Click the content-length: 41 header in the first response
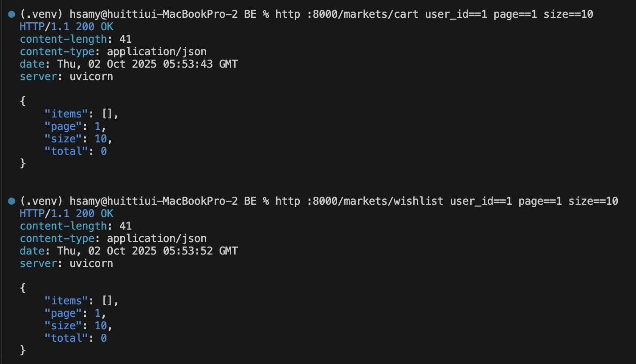This screenshot has height=364, width=636. [76, 39]
